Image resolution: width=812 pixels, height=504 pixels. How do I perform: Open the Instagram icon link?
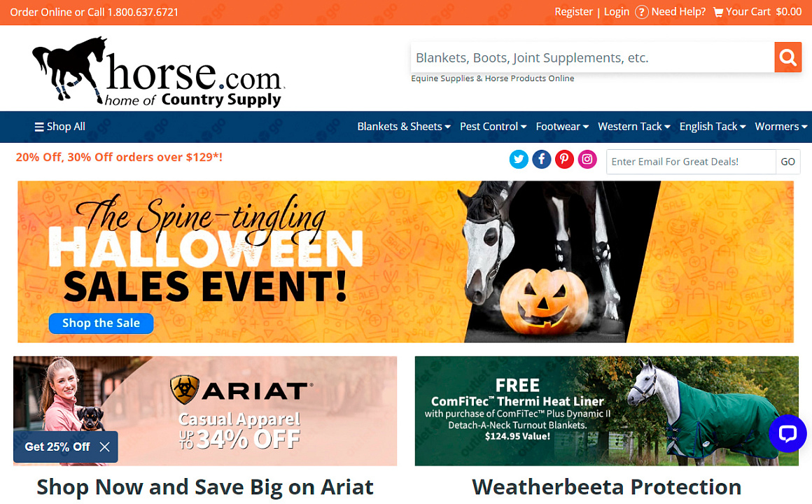[587, 159]
